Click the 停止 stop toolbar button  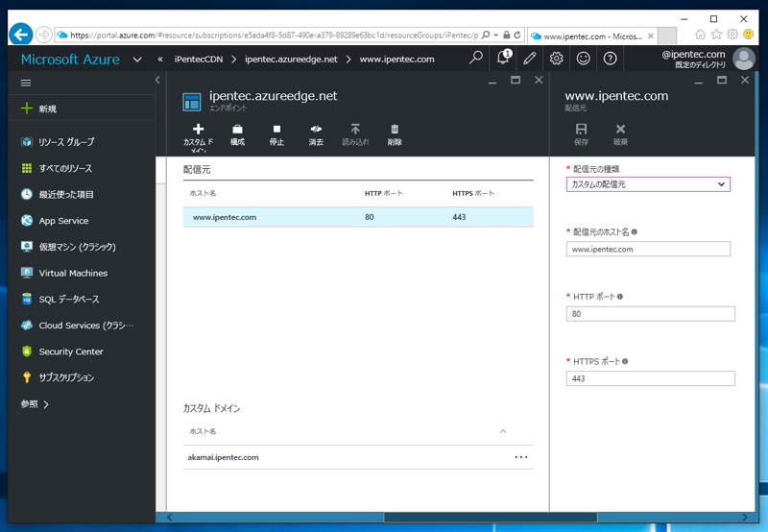pos(276,134)
